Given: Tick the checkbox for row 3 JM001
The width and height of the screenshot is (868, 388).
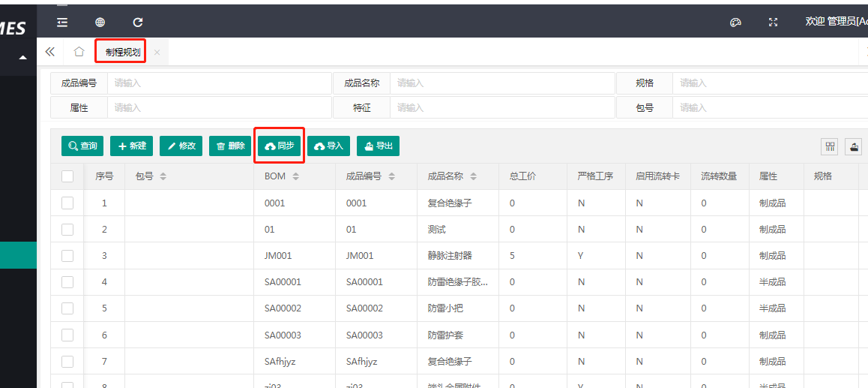Looking at the screenshot, I should (x=67, y=256).
